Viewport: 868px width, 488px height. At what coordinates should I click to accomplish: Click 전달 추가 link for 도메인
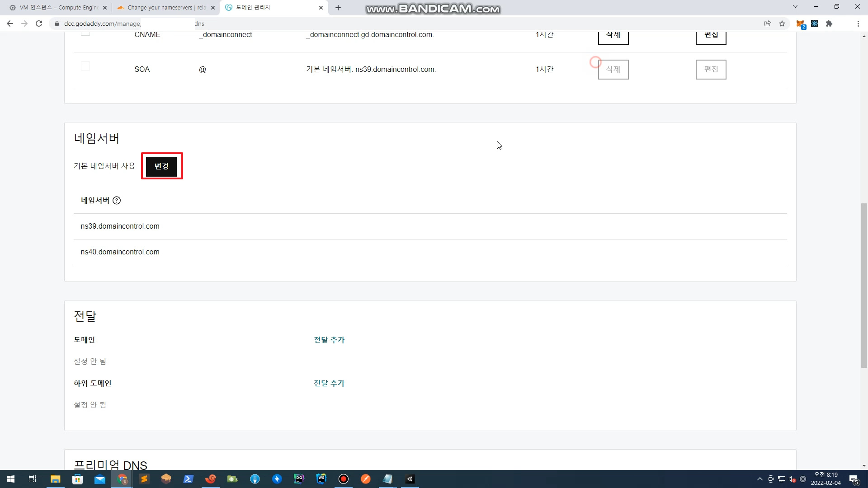329,340
